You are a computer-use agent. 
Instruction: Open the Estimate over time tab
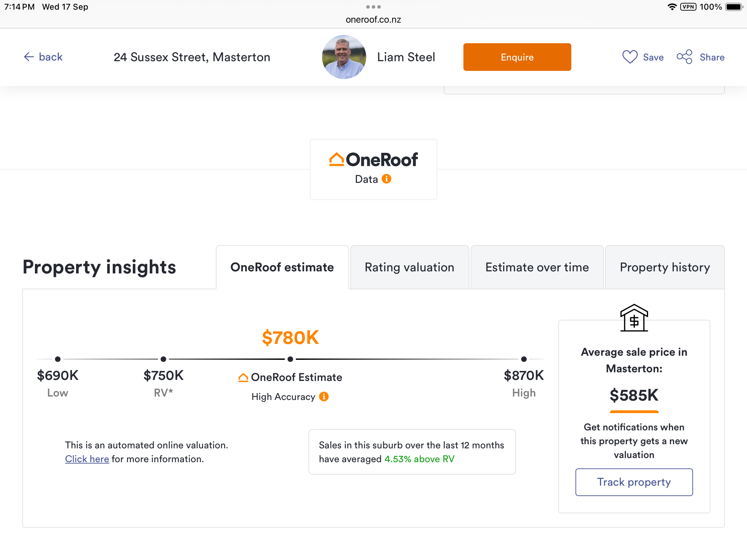point(537,267)
